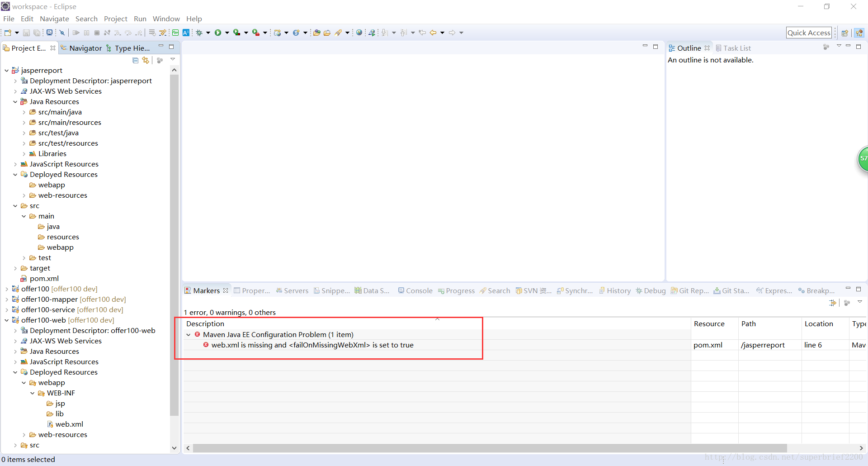Click the Coverage launch icon

[236, 33]
